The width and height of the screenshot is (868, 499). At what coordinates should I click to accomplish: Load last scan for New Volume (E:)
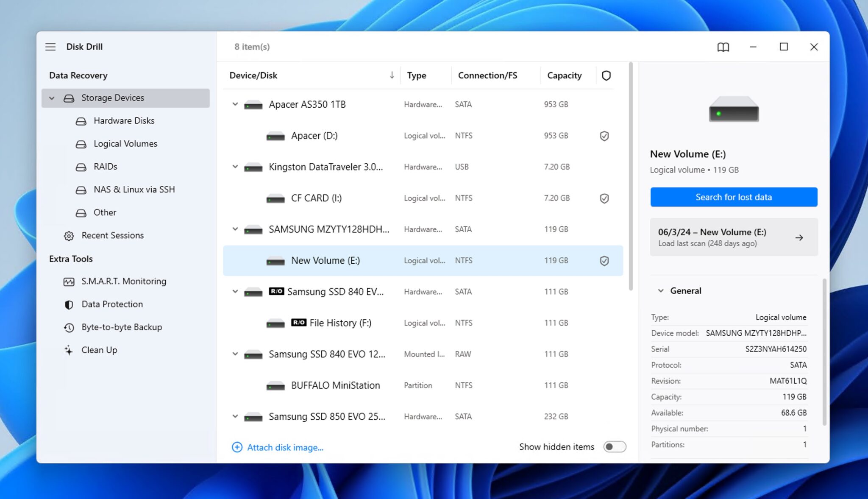pyautogui.click(x=734, y=237)
